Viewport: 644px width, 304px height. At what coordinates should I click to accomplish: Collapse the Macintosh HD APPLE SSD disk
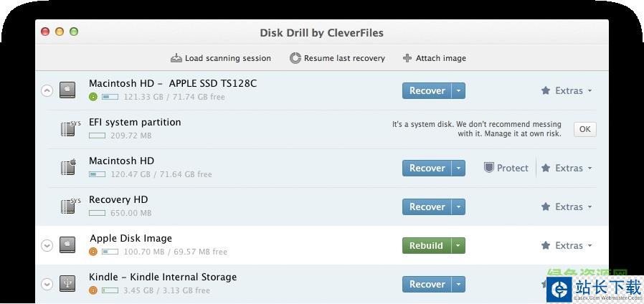(x=47, y=91)
